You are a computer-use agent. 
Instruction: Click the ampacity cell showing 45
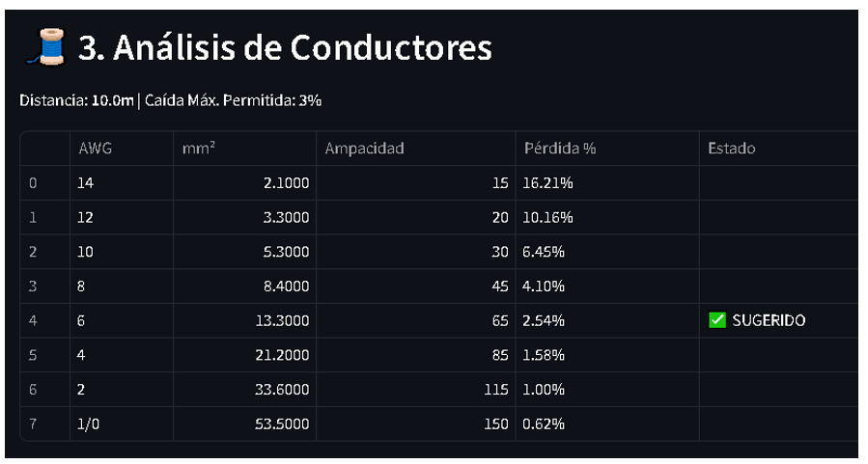(x=500, y=287)
